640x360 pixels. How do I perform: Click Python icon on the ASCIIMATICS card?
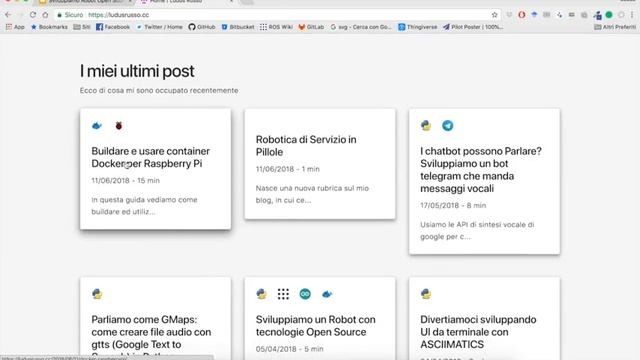point(426,294)
